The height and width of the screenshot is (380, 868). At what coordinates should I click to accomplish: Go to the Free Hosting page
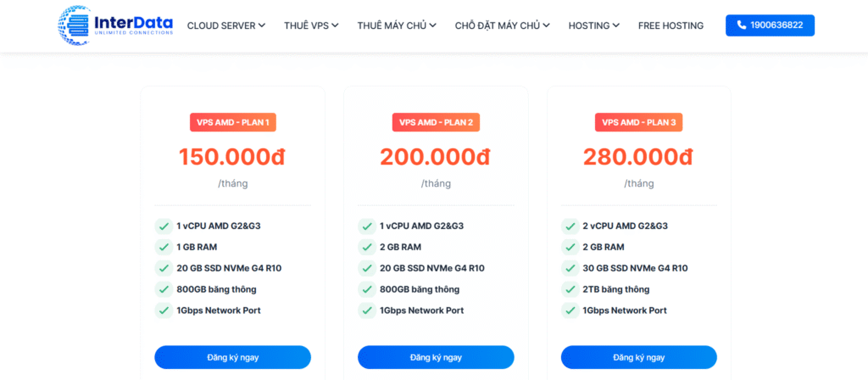tap(670, 25)
